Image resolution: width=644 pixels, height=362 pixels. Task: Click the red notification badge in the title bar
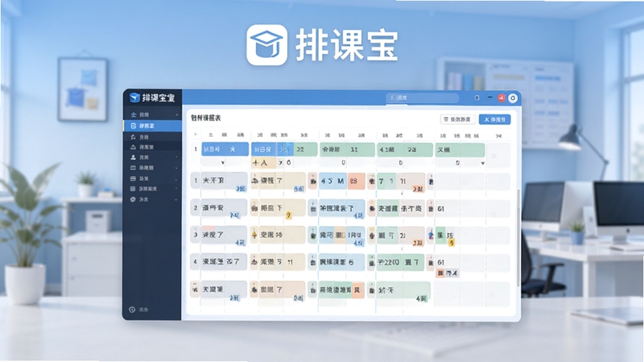point(502,97)
